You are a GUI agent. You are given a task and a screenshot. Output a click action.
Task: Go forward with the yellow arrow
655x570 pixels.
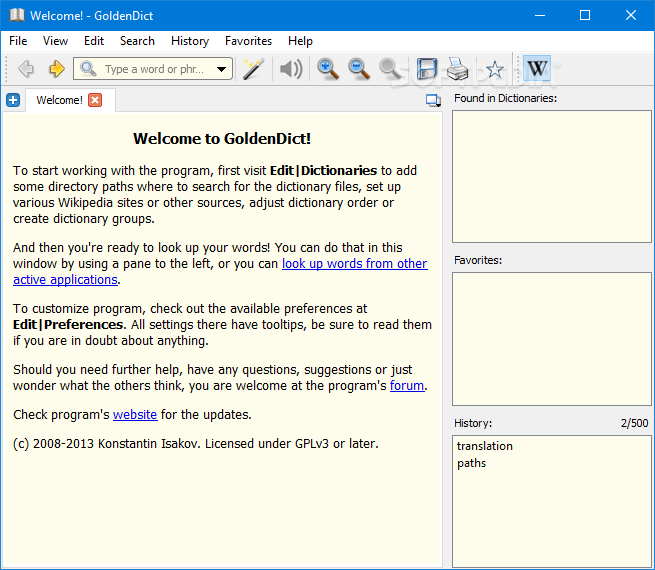(57, 69)
